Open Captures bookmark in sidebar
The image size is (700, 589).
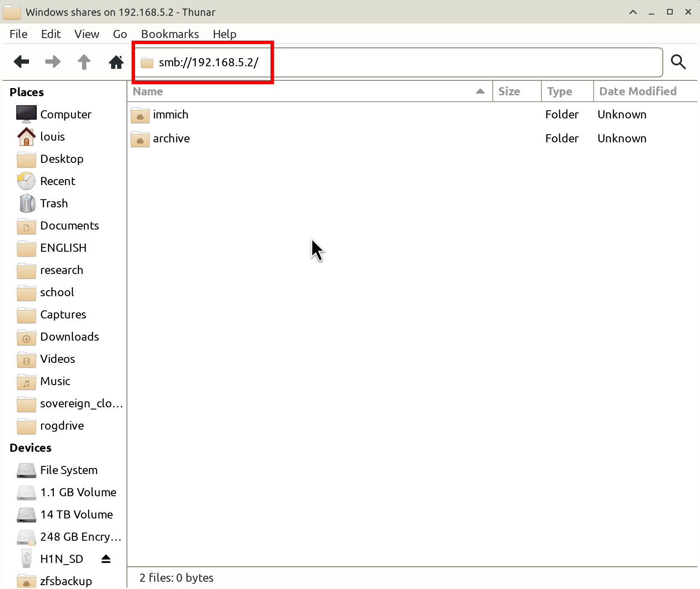pos(64,315)
